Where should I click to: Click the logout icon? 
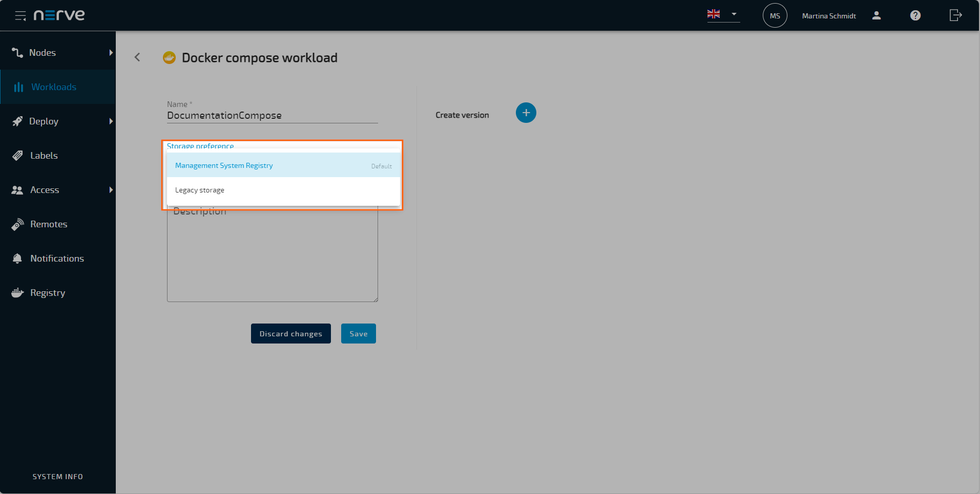click(955, 15)
